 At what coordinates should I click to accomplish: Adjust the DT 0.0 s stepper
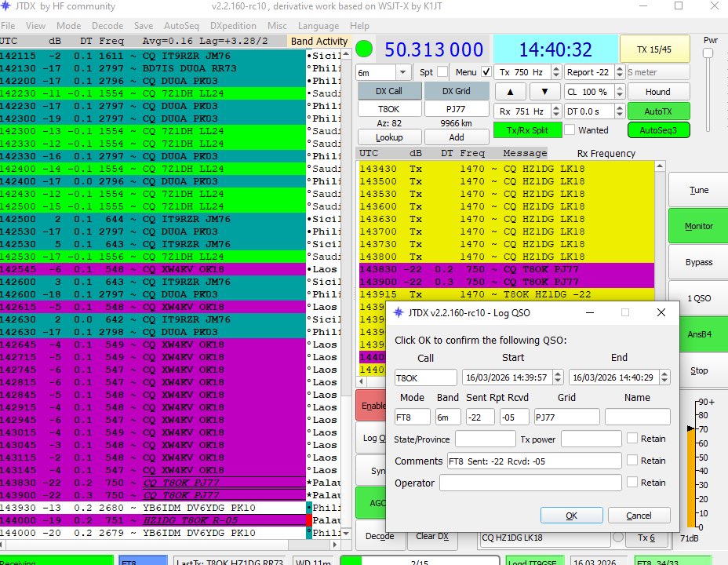pos(620,111)
